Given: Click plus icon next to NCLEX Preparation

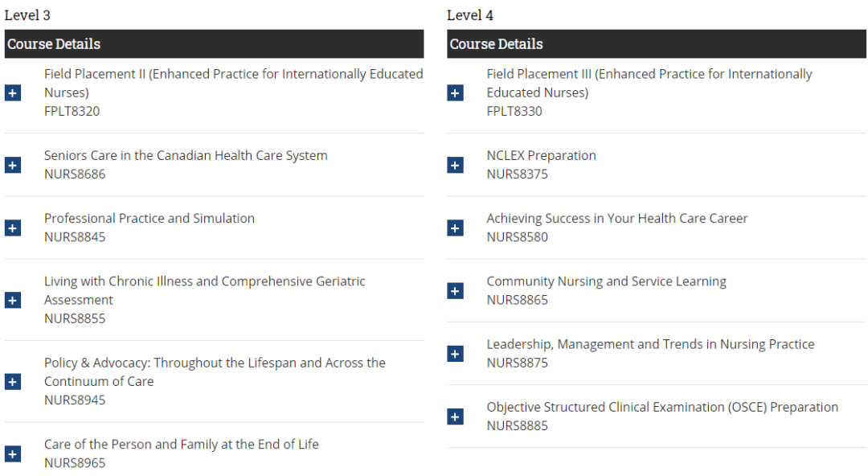Looking at the screenshot, I should pos(455,165).
